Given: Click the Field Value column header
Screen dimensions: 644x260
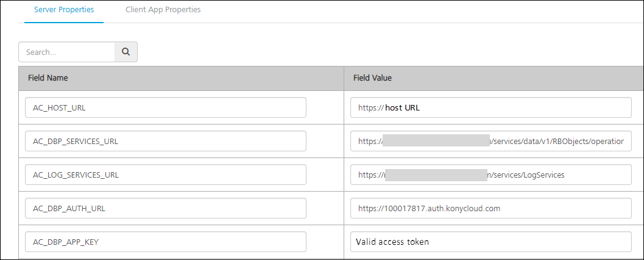Looking at the screenshot, I should 372,78.
